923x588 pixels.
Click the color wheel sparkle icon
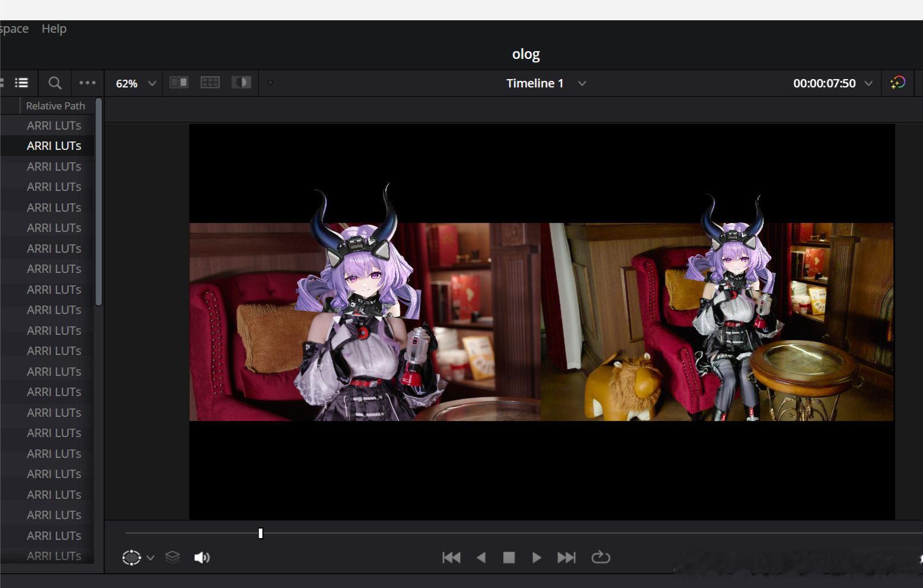pyautogui.click(x=897, y=83)
